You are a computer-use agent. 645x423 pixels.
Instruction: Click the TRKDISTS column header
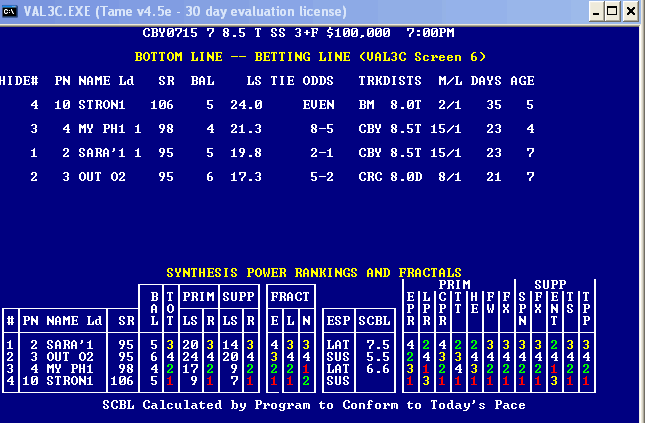point(390,81)
